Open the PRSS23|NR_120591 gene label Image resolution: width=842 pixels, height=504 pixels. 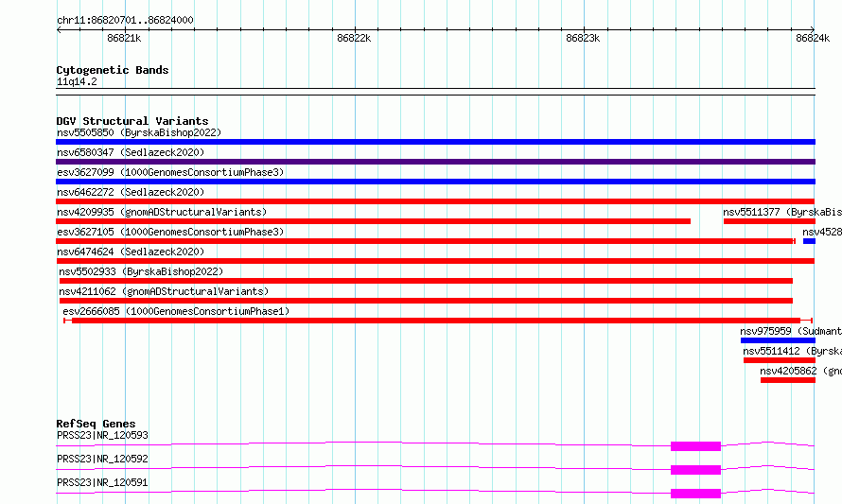pos(102,482)
